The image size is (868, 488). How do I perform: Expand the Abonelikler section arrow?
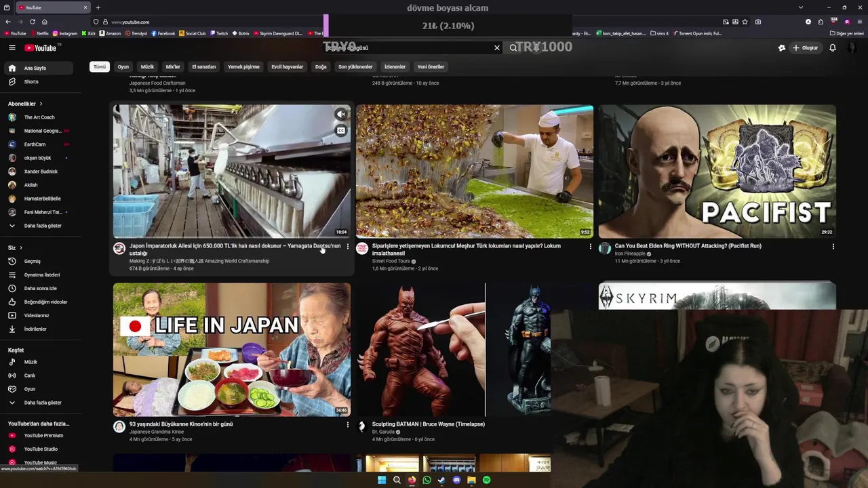41,104
